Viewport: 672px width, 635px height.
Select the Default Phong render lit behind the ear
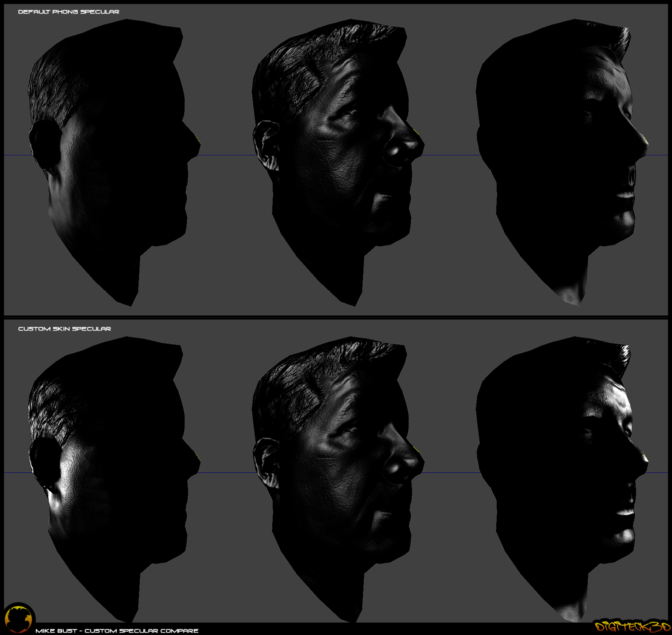114,163
